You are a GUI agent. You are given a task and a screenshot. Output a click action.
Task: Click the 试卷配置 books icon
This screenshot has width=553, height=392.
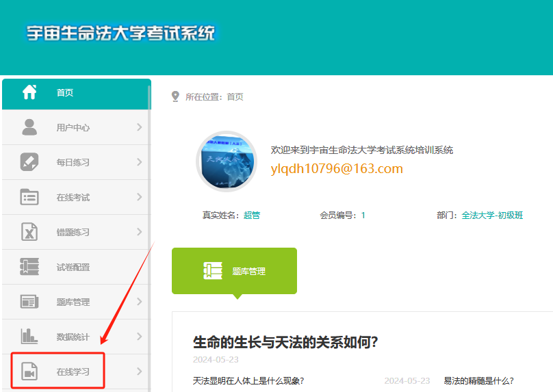coord(29,267)
